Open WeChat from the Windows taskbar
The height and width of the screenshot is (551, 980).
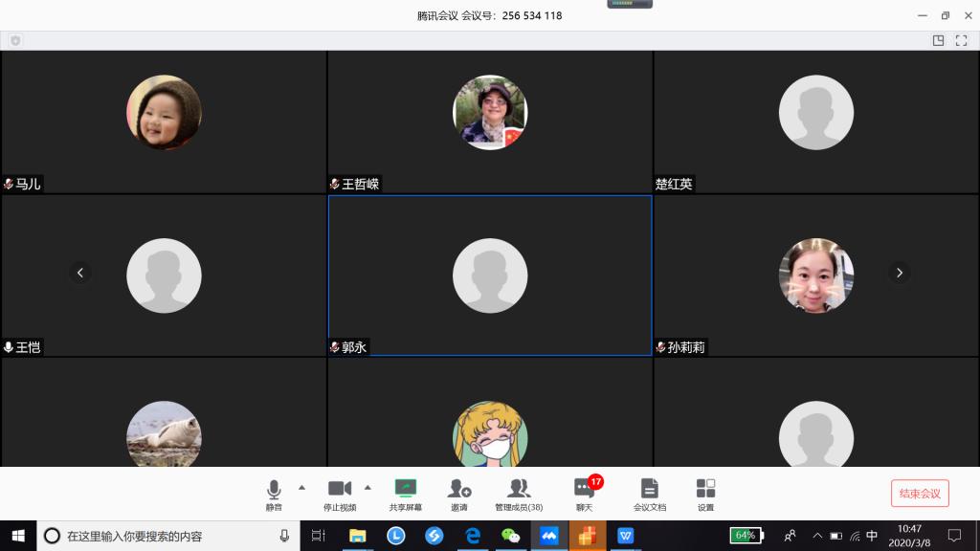point(511,536)
